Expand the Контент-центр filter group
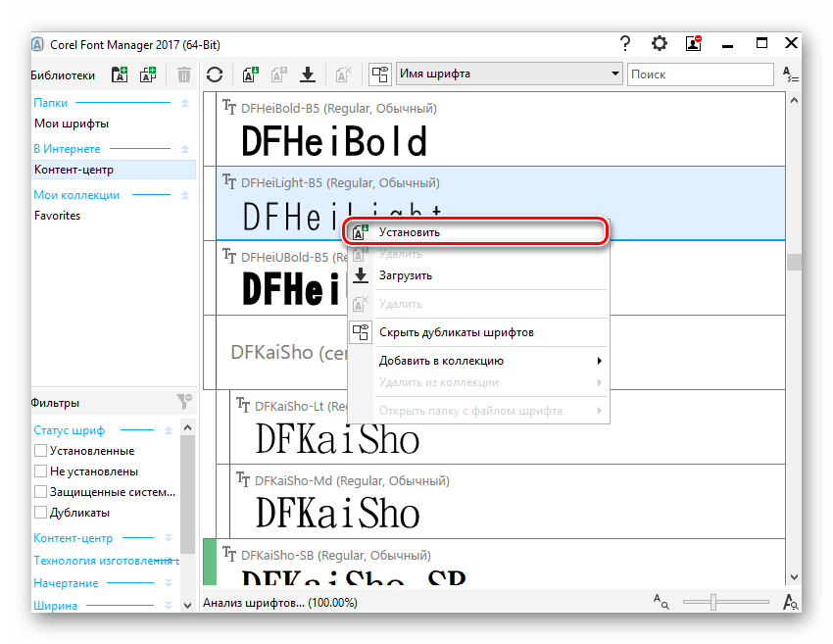Viewport: 833px width, 644px height. click(169, 538)
